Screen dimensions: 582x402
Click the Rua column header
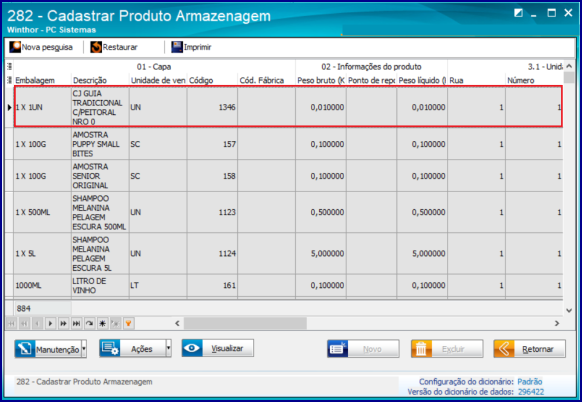point(477,80)
